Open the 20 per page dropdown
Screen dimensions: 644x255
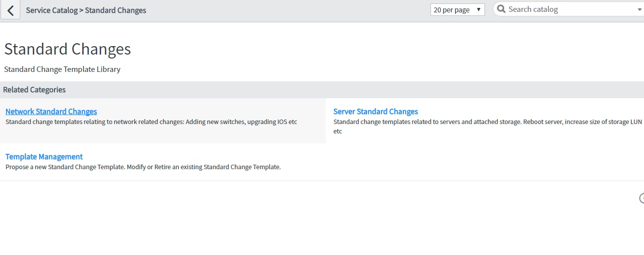tap(457, 9)
